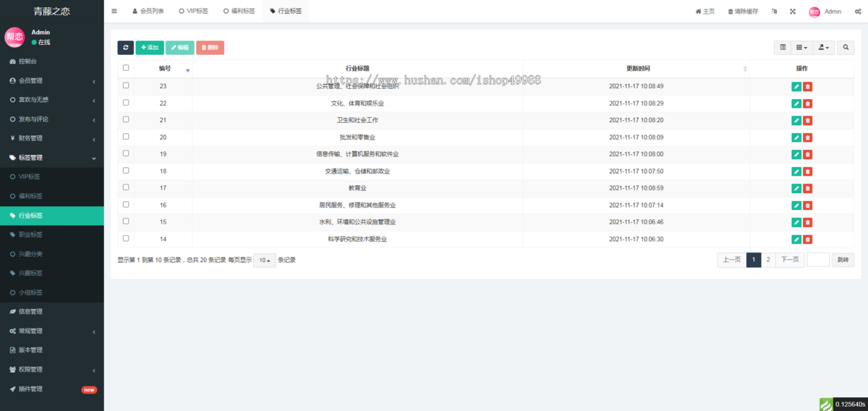The image size is (868, 411).
Task: Switch to the 福利标签 tab
Action: 239,12
